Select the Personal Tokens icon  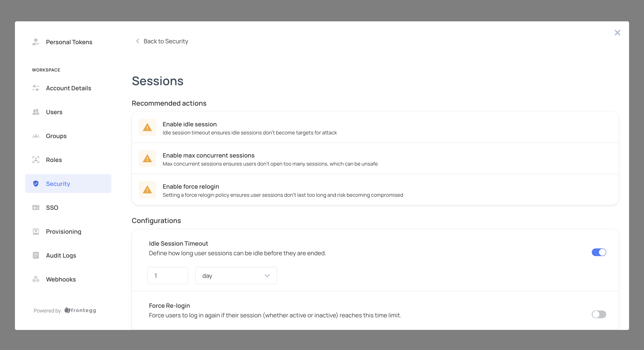[x=36, y=42]
